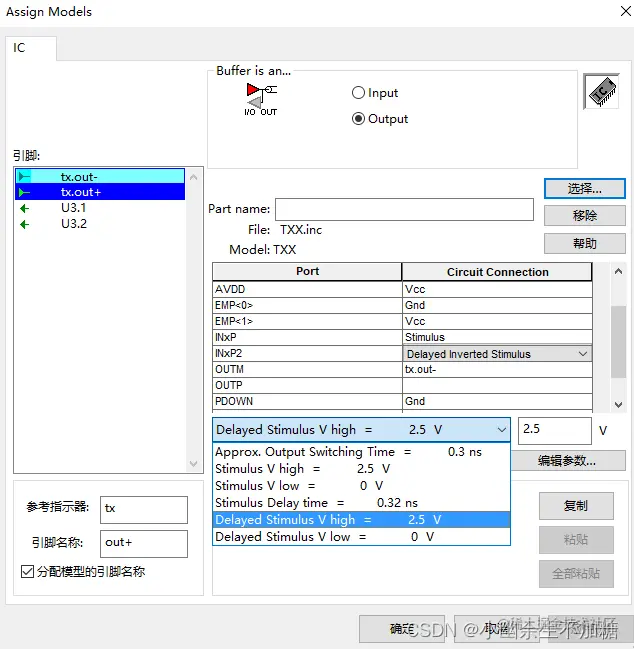Open the Delayed Inverted Stimulus dropdown
The height and width of the screenshot is (649, 634).
click(583, 354)
